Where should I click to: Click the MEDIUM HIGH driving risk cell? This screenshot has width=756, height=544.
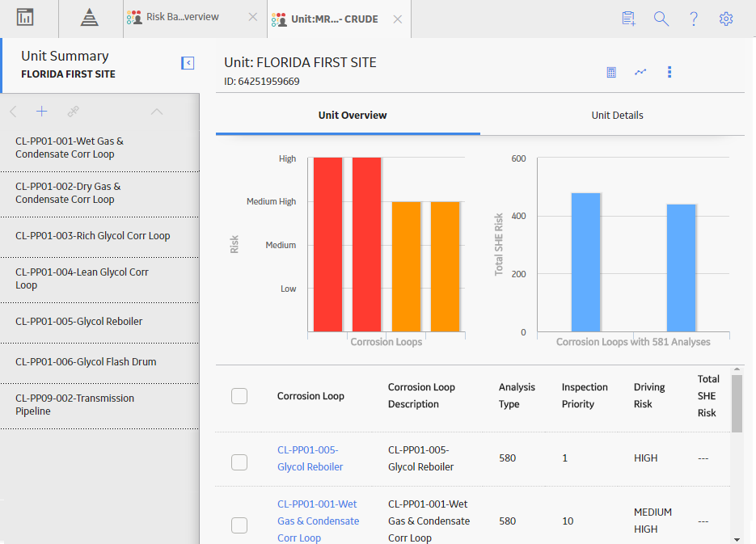tap(653, 521)
